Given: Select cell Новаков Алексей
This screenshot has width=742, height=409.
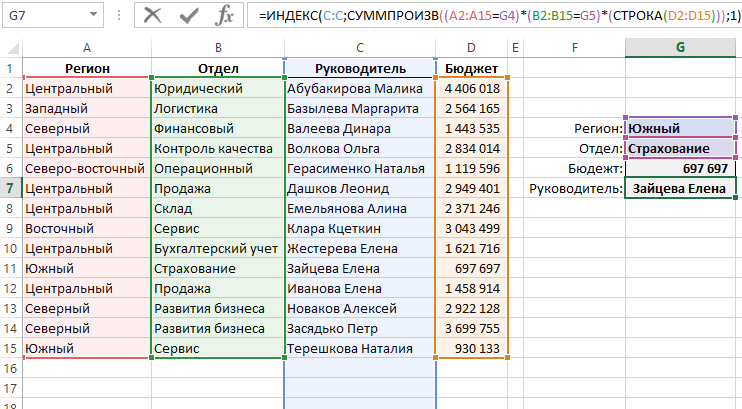Looking at the screenshot, I should coord(360,309).
